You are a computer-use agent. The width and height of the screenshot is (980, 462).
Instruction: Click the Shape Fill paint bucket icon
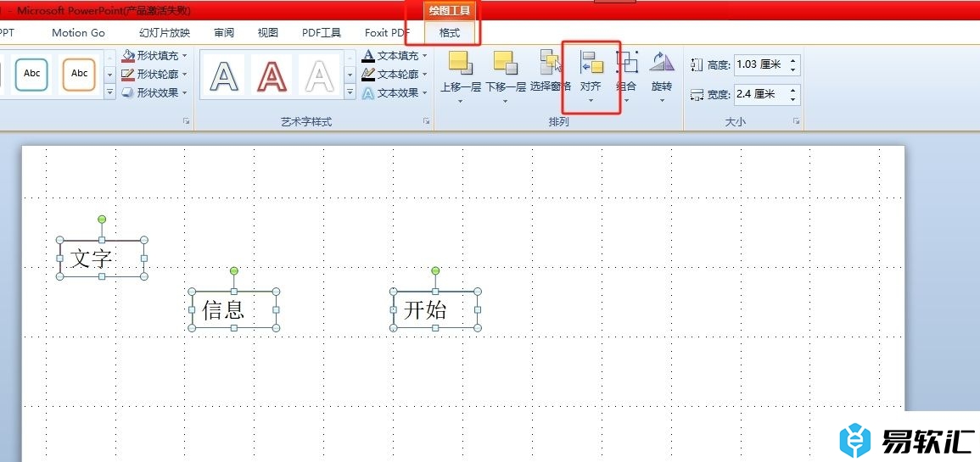128,56
